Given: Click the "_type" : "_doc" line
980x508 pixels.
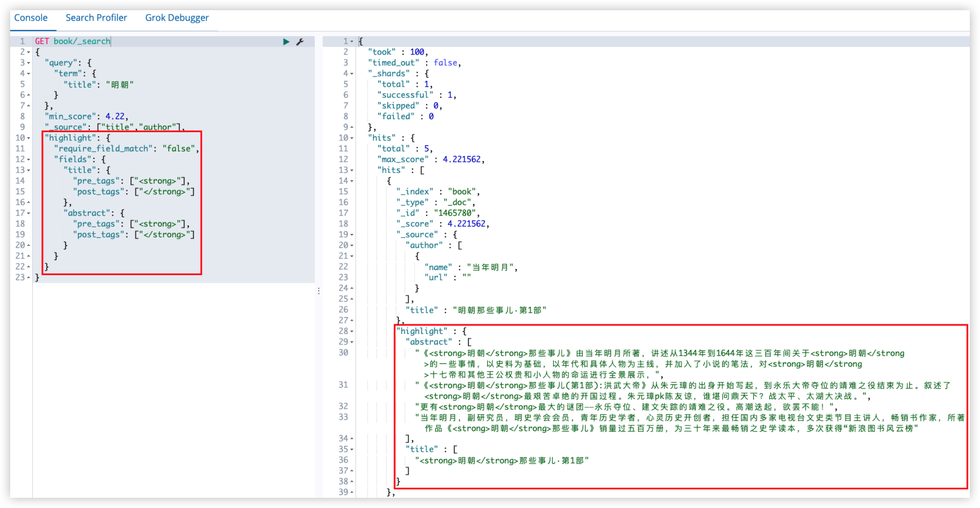Looking at the screenshot, I should point(436,202).
